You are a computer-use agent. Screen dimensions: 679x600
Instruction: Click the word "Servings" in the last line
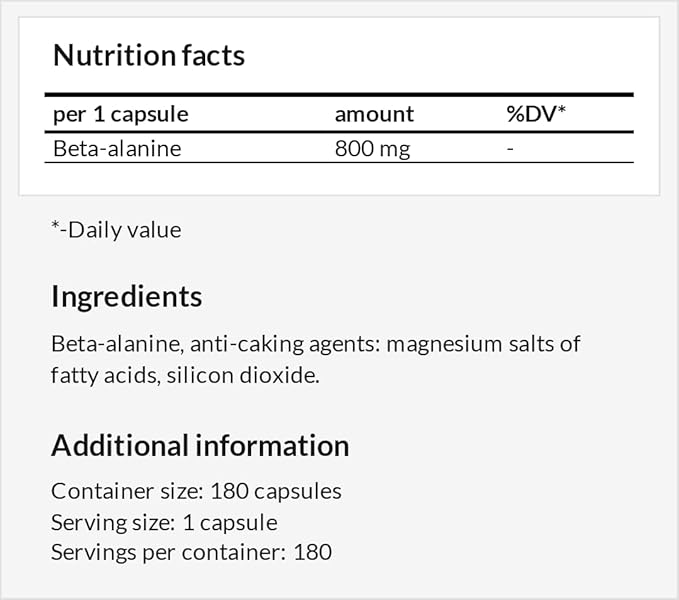pos(89,552)
